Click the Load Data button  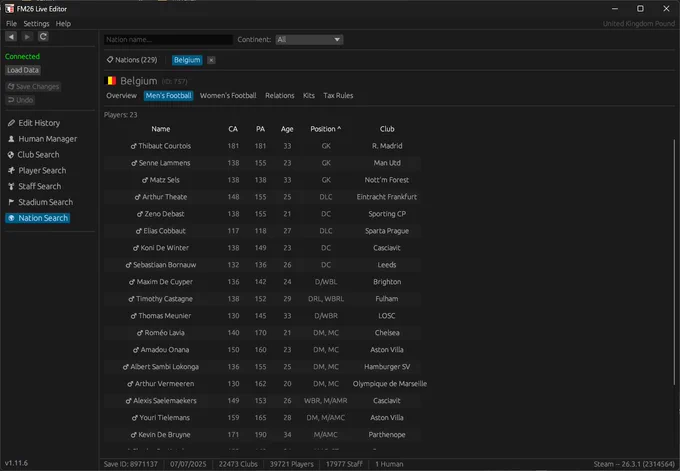(23, 70)
